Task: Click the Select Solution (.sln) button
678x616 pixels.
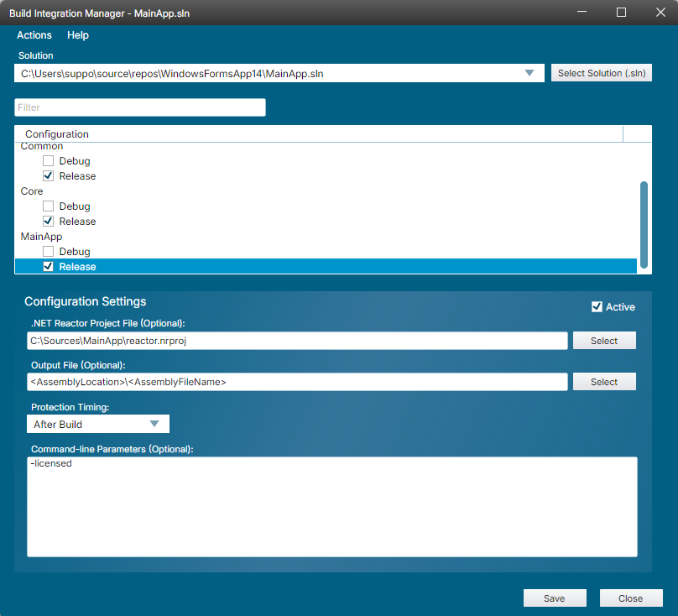Action: point(601,73)
